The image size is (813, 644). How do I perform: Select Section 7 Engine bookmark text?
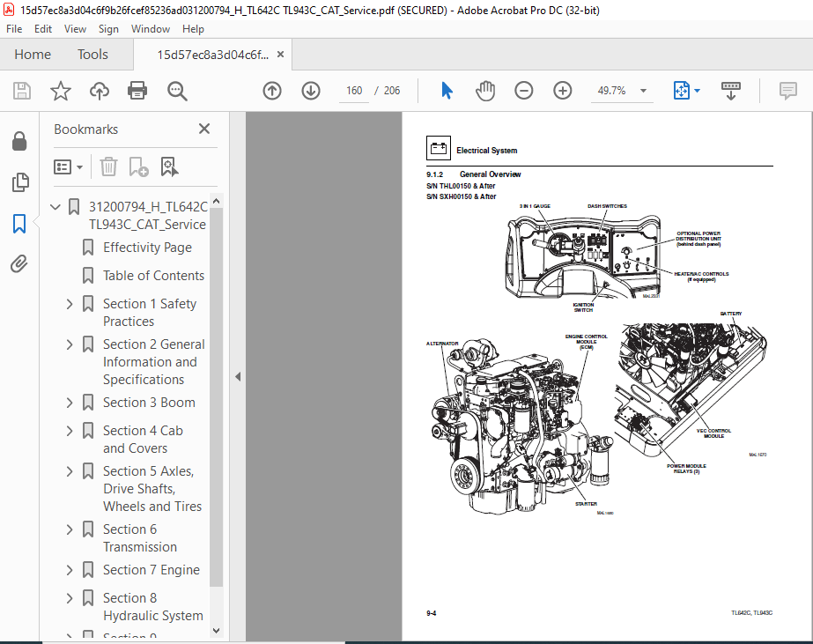coord(151,570)
